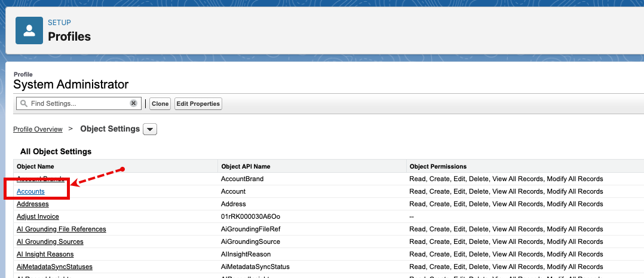Select the Address API name cell

tap(233, 204)
